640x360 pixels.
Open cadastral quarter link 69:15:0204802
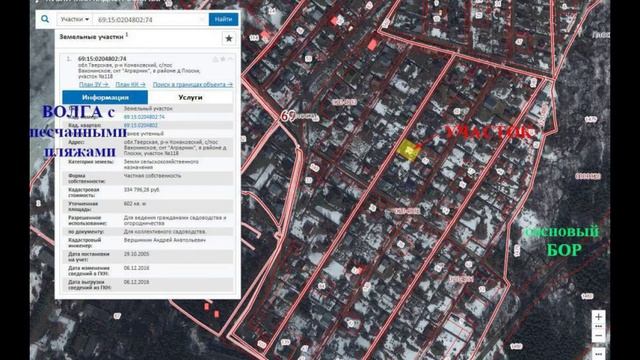click(x=140, y=125)
